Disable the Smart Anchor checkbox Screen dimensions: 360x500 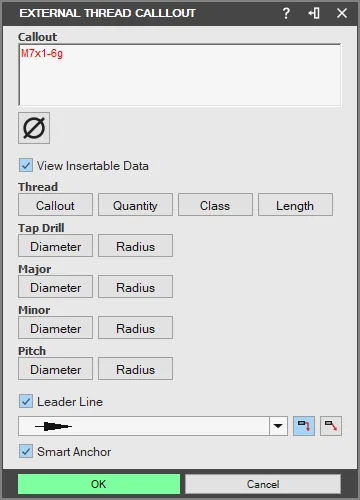26,451
